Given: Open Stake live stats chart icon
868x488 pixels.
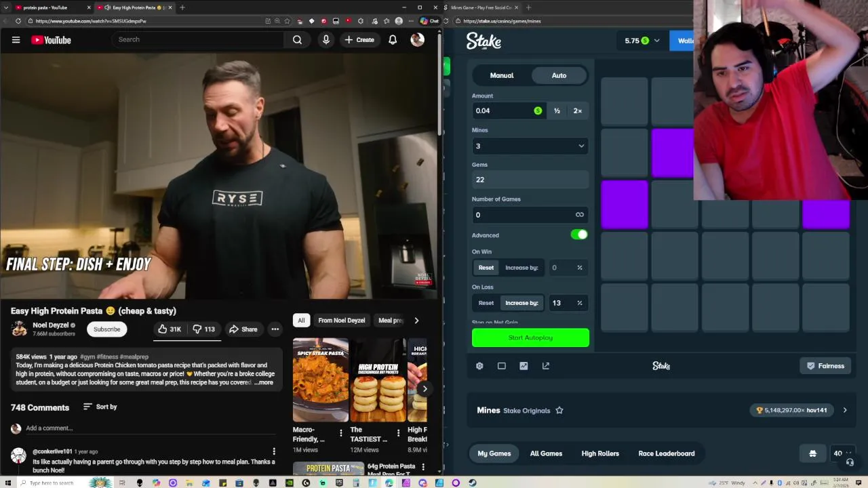Looking at the screenshot, I should point(524,366).
